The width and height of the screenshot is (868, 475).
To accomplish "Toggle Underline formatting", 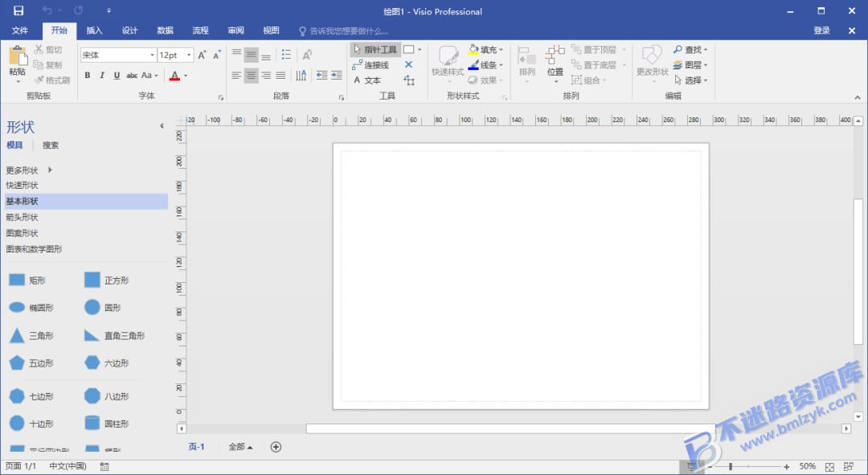I will [117, 76].
